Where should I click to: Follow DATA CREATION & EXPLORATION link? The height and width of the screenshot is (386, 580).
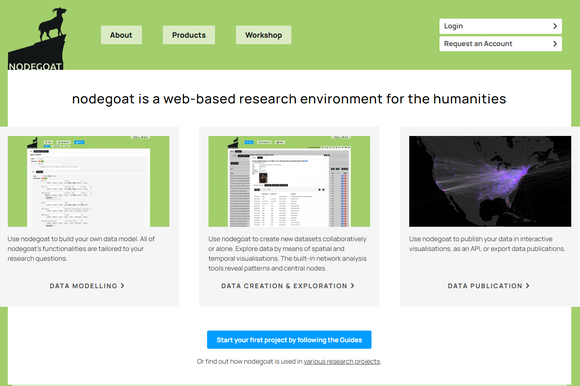(x=288, y=286)
